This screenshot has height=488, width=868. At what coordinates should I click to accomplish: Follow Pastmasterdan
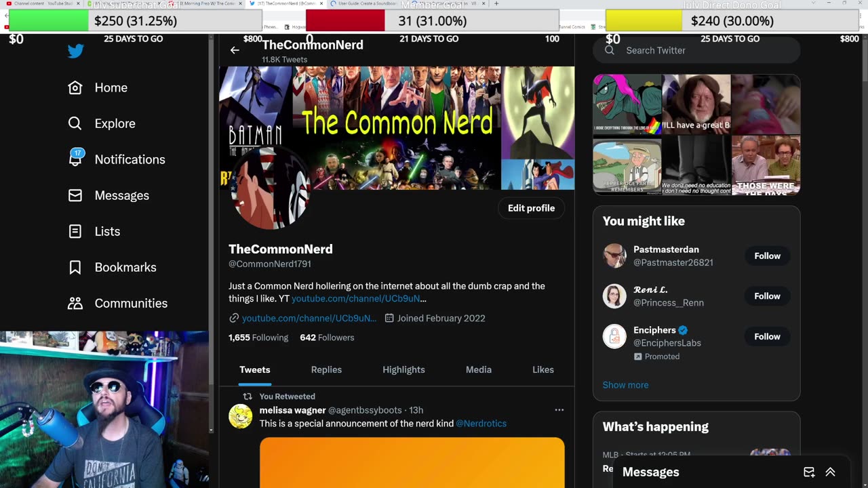point(768,256)
